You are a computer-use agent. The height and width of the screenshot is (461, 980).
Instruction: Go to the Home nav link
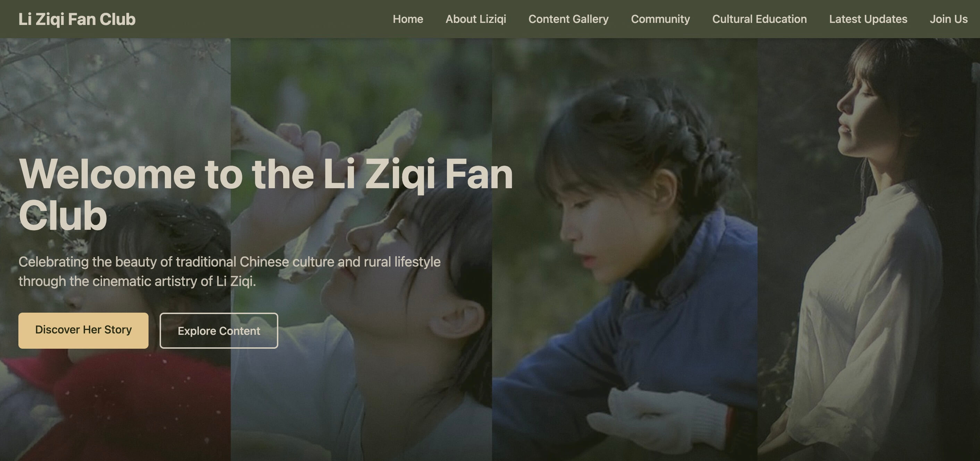(408, 19)
